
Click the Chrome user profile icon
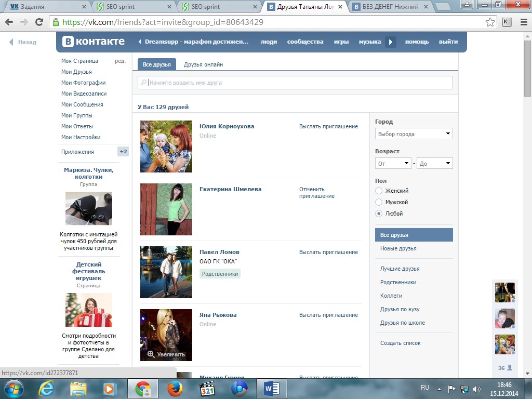pyautogui.click(x=467, y=5)
